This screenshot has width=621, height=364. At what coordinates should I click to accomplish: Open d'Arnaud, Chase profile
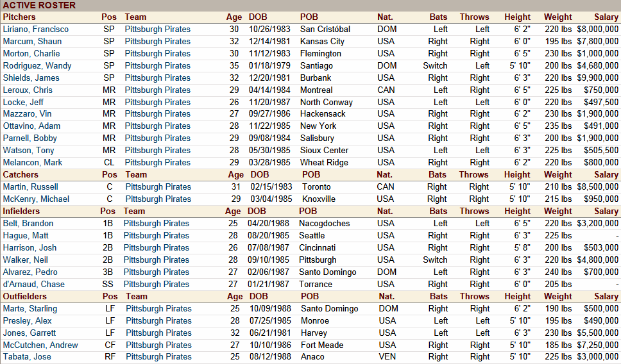(x=33, y=285)
